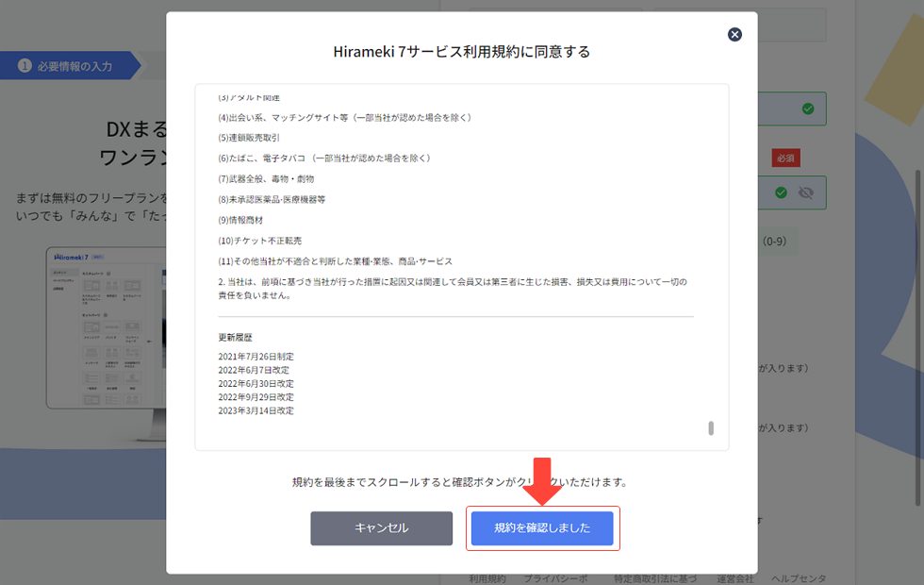
Task: Click green check icon beside eye icon
Action: coord(781,192)
